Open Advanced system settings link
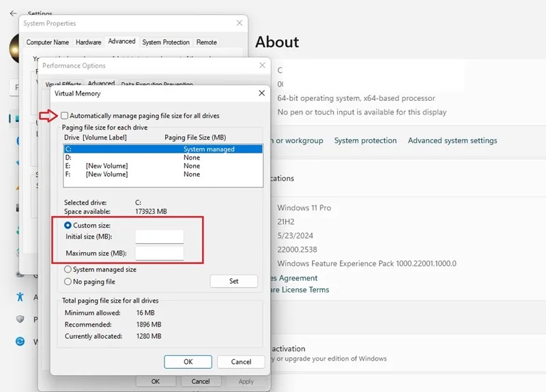 (x=452, y=140)
